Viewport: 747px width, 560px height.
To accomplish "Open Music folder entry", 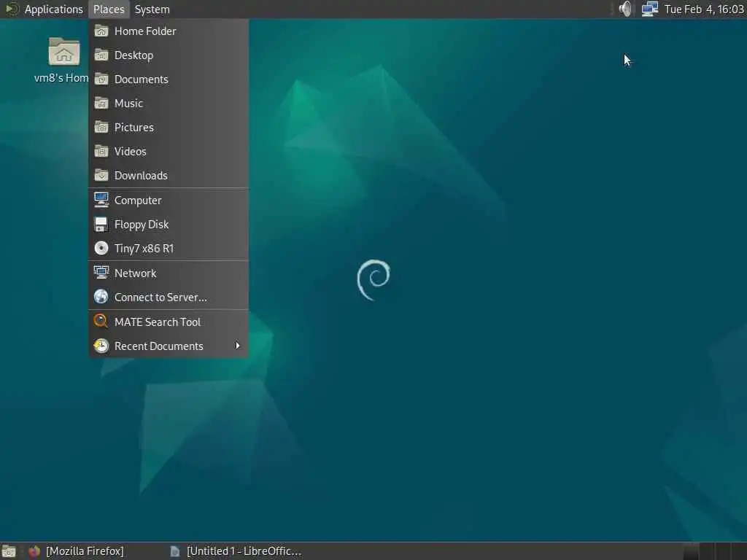I will [169, 104].
